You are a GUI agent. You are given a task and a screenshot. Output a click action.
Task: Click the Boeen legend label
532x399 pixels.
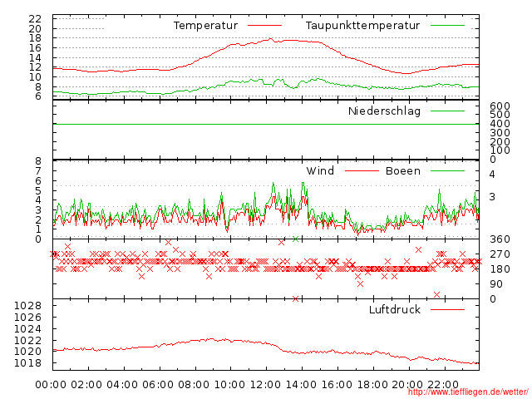point(402,170)
